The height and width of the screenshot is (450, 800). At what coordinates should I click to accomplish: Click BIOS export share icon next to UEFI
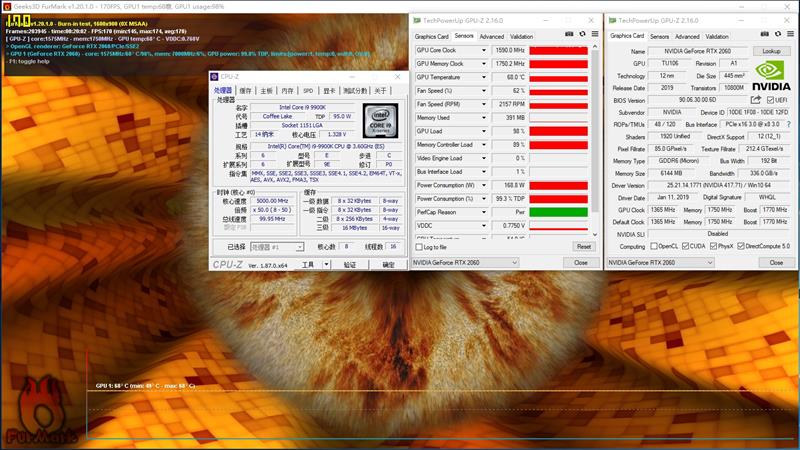[x=756, y=99]
